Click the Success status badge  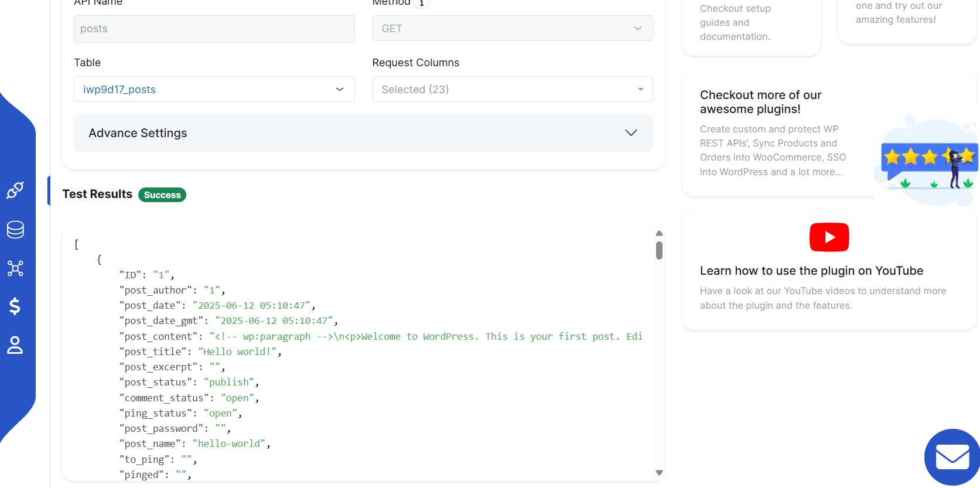coord(162,195)
